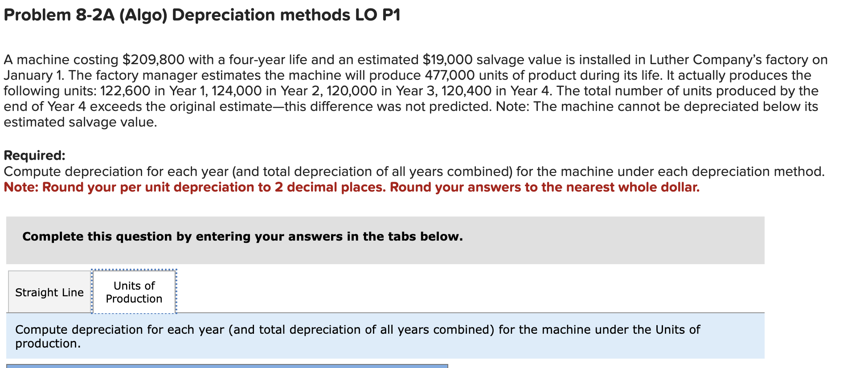
Task: Click the problem title Problem 8-2A
Action: 201,15
